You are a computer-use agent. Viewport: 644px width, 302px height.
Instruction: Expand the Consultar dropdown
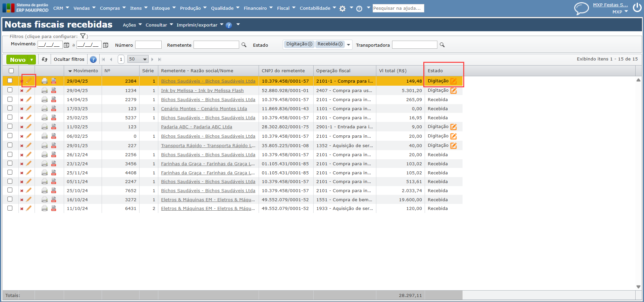(x=159, y=25)
